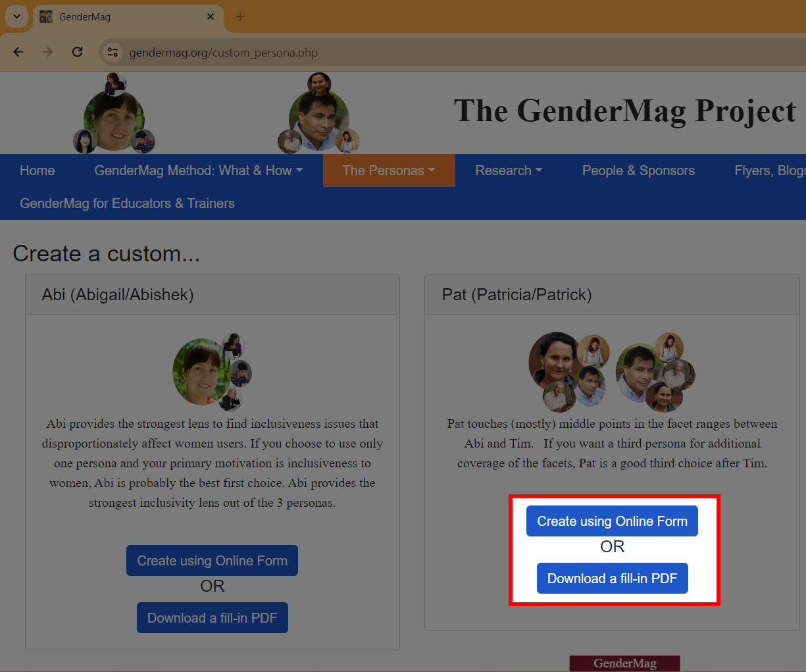The image size is (806, 672).
Task: Go forward in browser history
Action: click(x=47, y=52)
